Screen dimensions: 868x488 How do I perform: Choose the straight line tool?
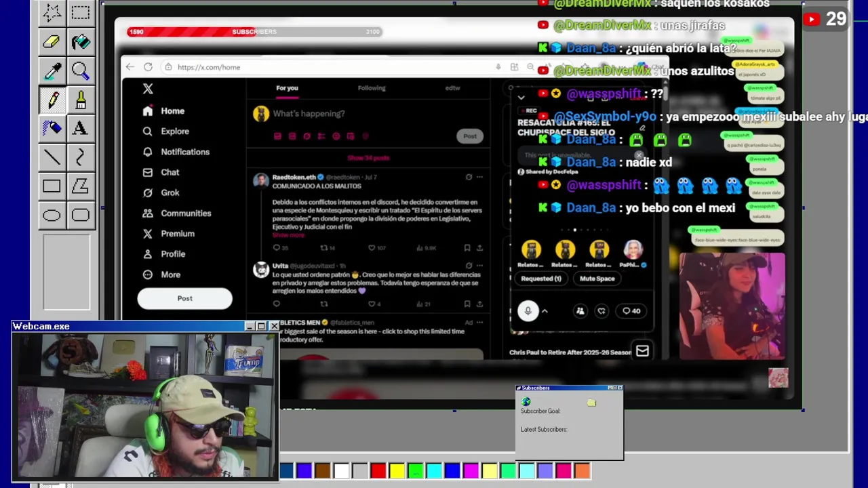(x=52, y=157)
